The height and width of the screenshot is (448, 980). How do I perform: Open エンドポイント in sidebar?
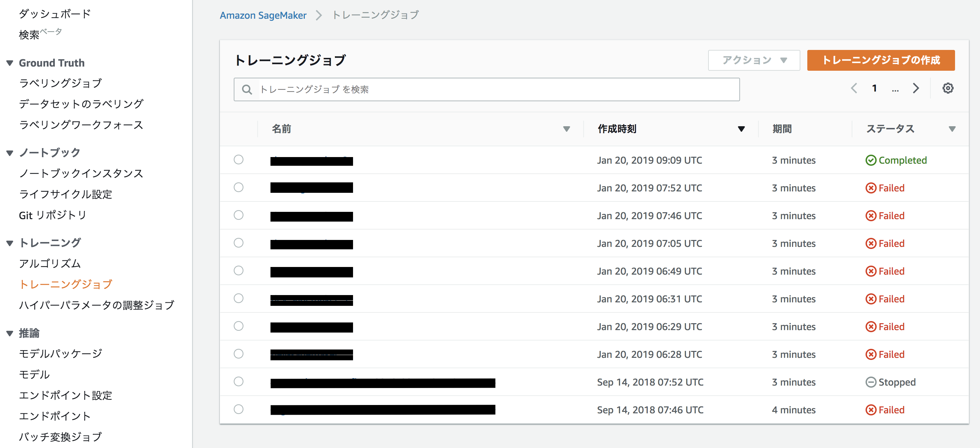(x=55, y=416)
